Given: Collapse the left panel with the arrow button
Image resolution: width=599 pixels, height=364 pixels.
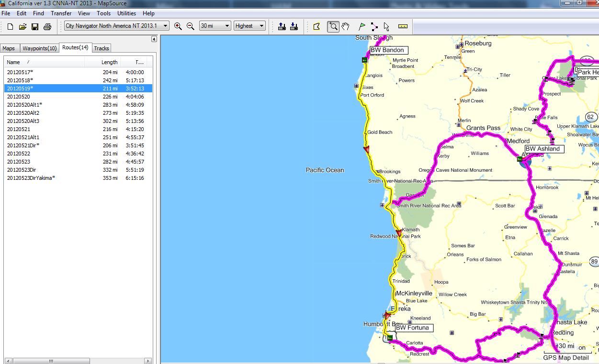Looking at the screenshot, I should click(x=154, y=39).
